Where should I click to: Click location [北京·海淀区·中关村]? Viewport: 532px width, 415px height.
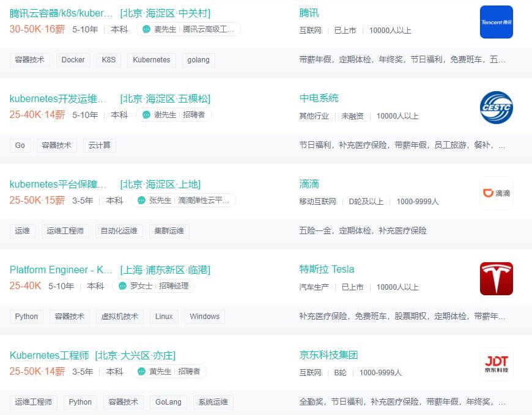coord(165,13)
